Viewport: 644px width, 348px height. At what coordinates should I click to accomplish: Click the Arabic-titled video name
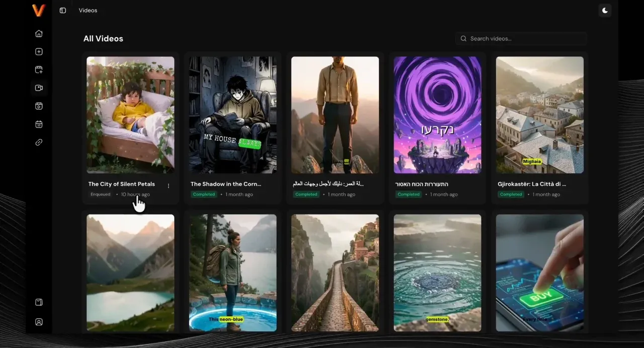(329, 184)
